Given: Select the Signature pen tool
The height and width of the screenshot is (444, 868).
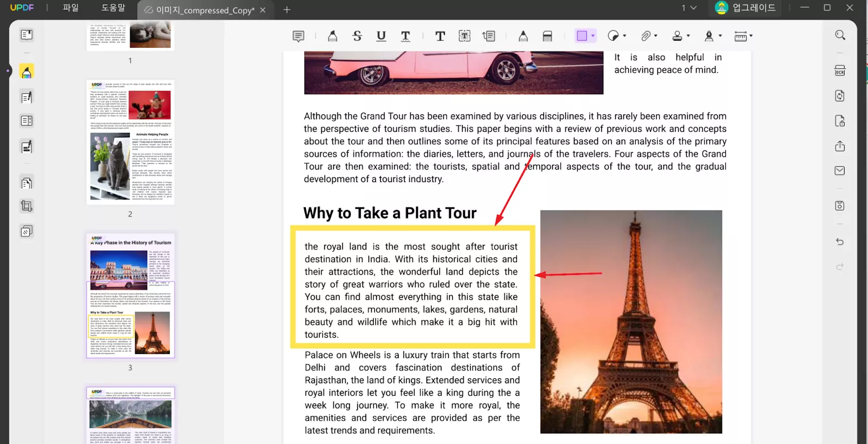Looking at the screenshot, I should (x=709, y=36).
